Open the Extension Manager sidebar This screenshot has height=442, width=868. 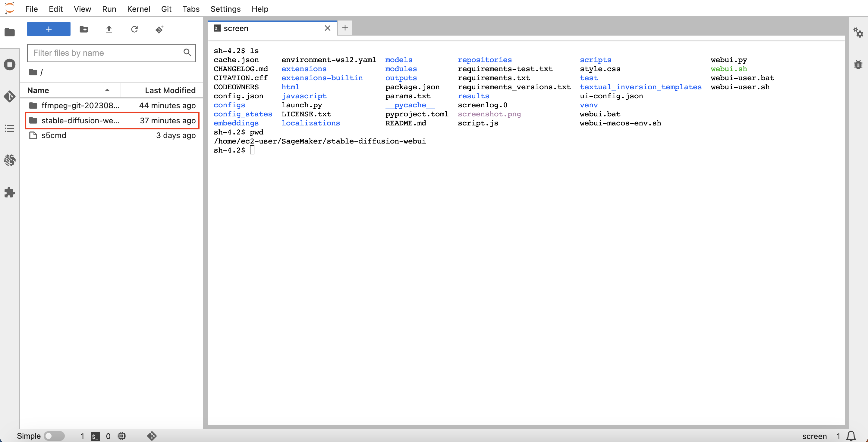pos(9,193)
